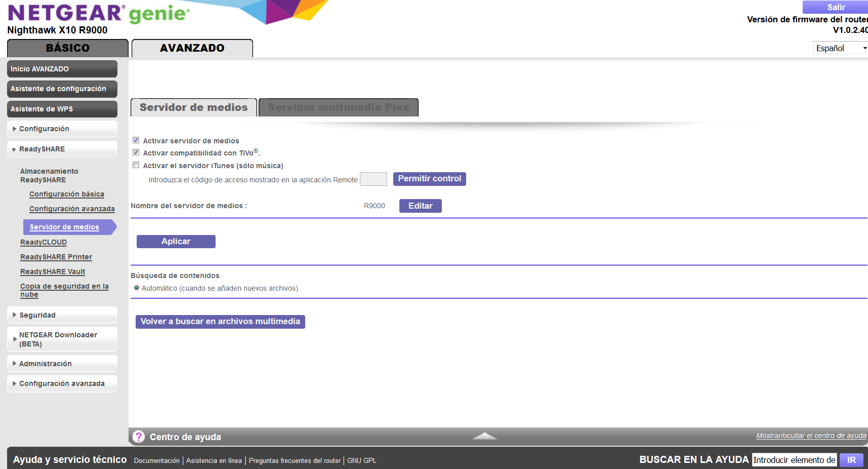Open the Documentación link
This screenshot has height=469, width=868.
[x=157, y=460]
